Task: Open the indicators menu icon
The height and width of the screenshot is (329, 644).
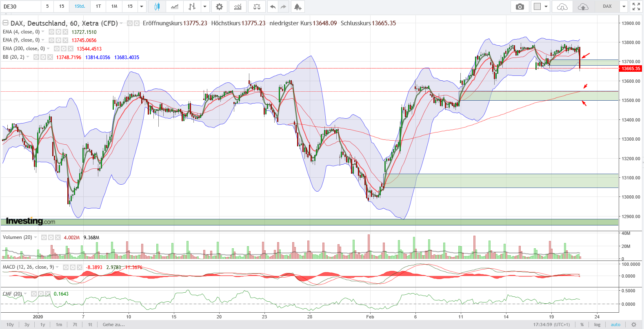Action: (238, 7)
